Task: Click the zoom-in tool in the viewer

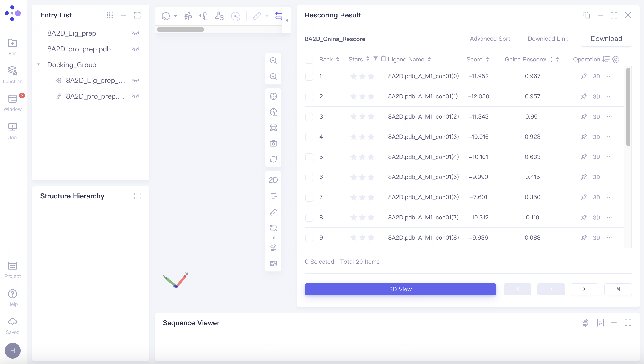Action: point(273,61)
